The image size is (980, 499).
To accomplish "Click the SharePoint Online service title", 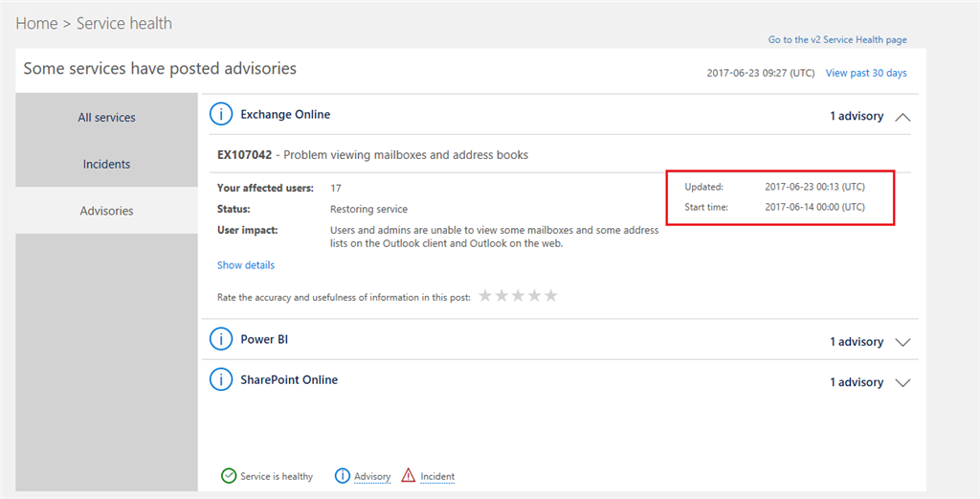I will click(x=289, y=379).
